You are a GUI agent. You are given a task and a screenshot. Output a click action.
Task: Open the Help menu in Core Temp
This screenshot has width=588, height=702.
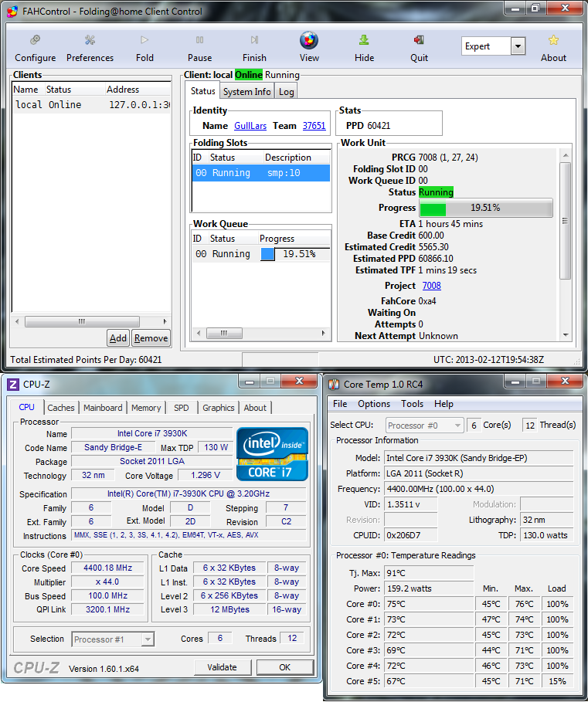pyautogui.click(x=444, y=404)
